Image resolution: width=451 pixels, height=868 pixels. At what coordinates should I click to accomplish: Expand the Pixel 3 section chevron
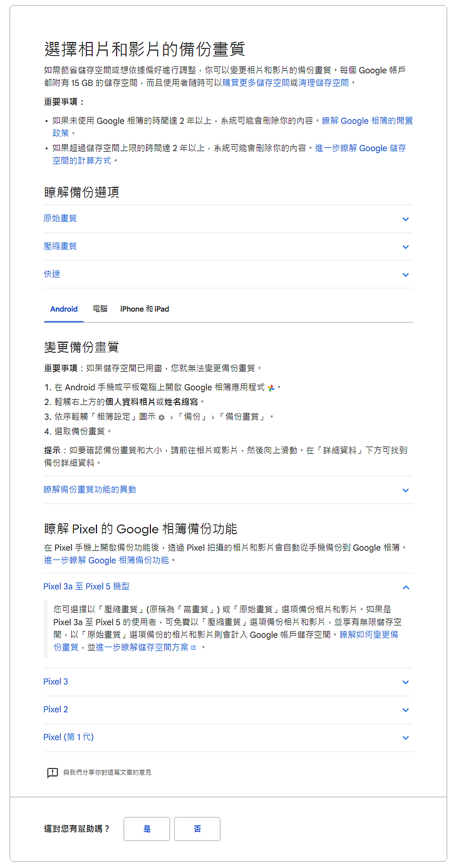[405, 682]
